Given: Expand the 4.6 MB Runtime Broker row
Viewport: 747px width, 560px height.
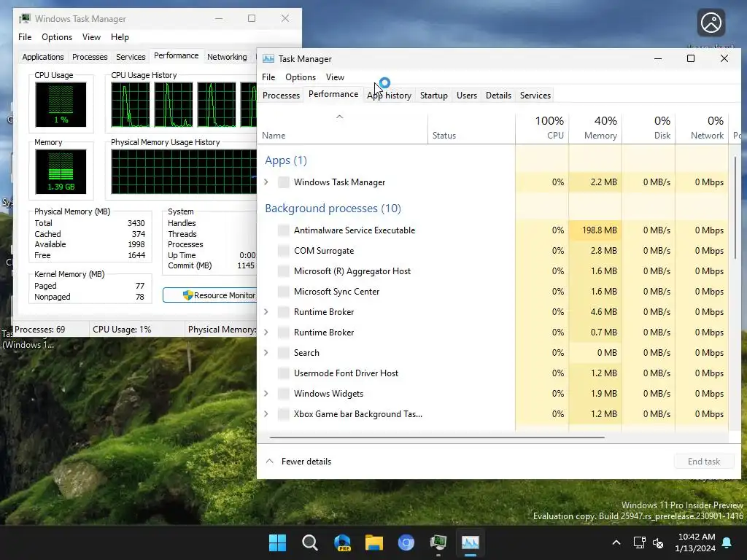Looking at the screenshot, I should point(266,312).
